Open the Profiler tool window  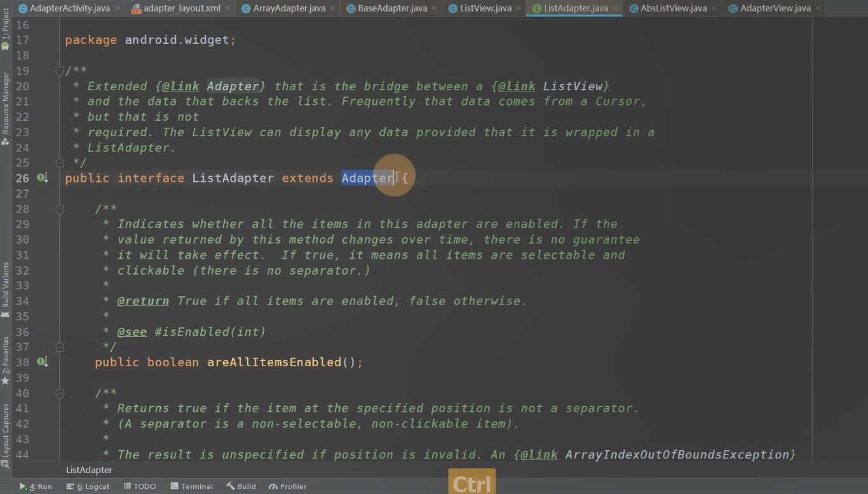tap(288, 486)
